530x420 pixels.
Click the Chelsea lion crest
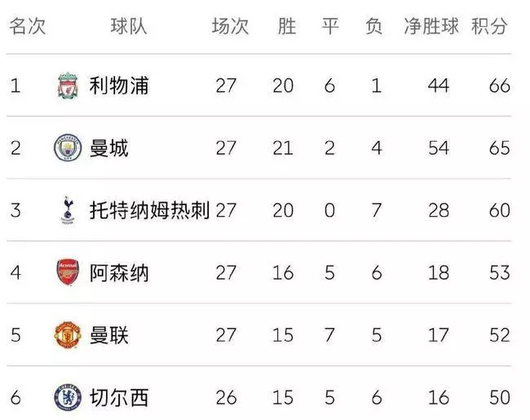68,397
